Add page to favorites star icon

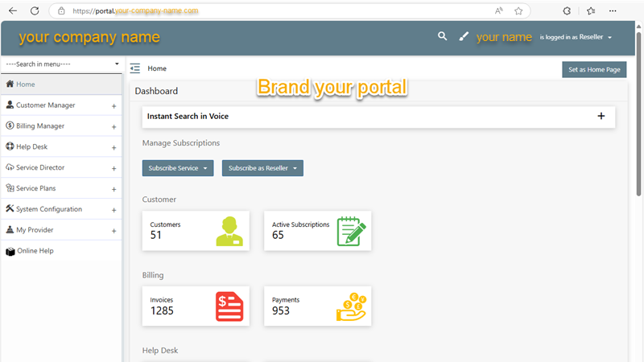518,10
